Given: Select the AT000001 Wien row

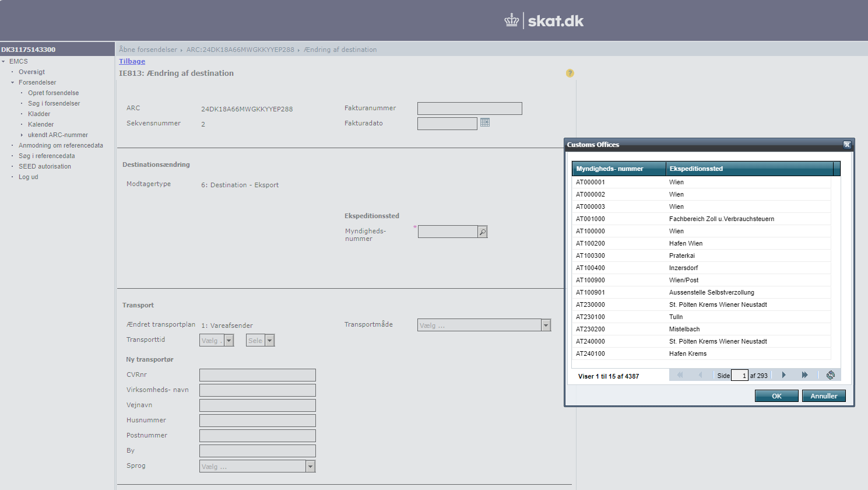Looking at the screenshot, I should click(x=701, y=182).
